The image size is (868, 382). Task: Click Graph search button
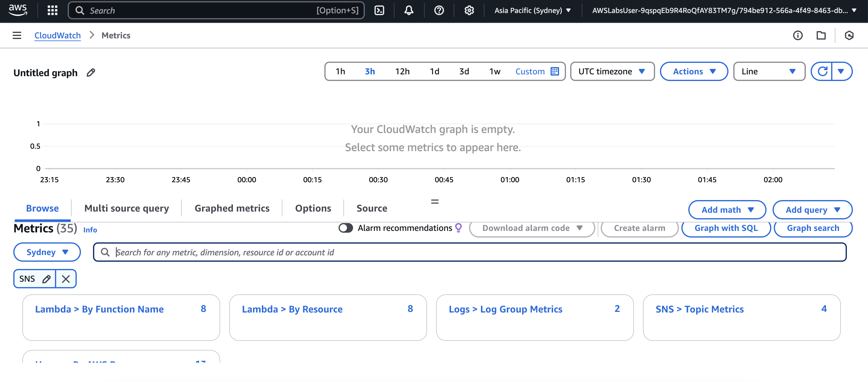point(813,228)
